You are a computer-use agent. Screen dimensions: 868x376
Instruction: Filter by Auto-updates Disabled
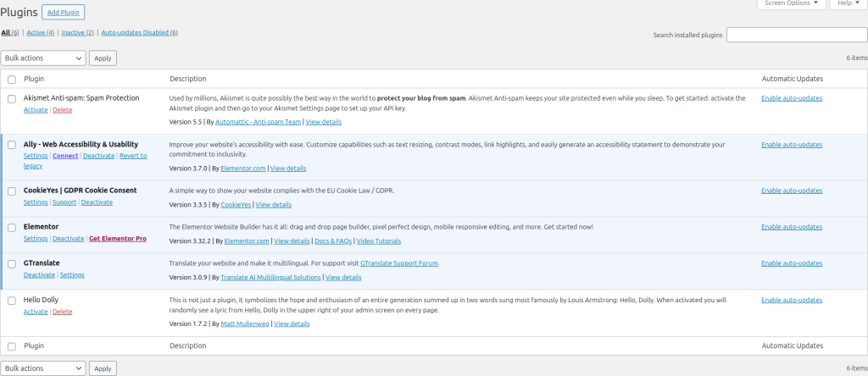coord(139,33)
